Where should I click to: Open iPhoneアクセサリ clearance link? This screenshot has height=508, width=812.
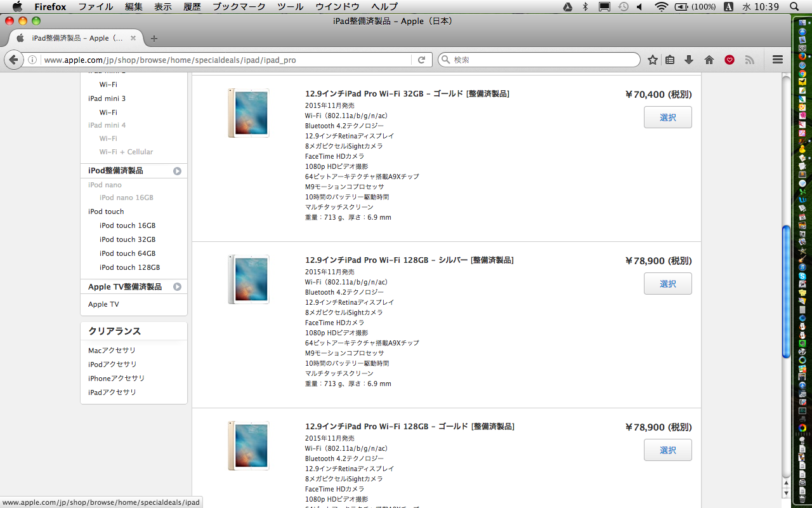click(x=116, y=378)
